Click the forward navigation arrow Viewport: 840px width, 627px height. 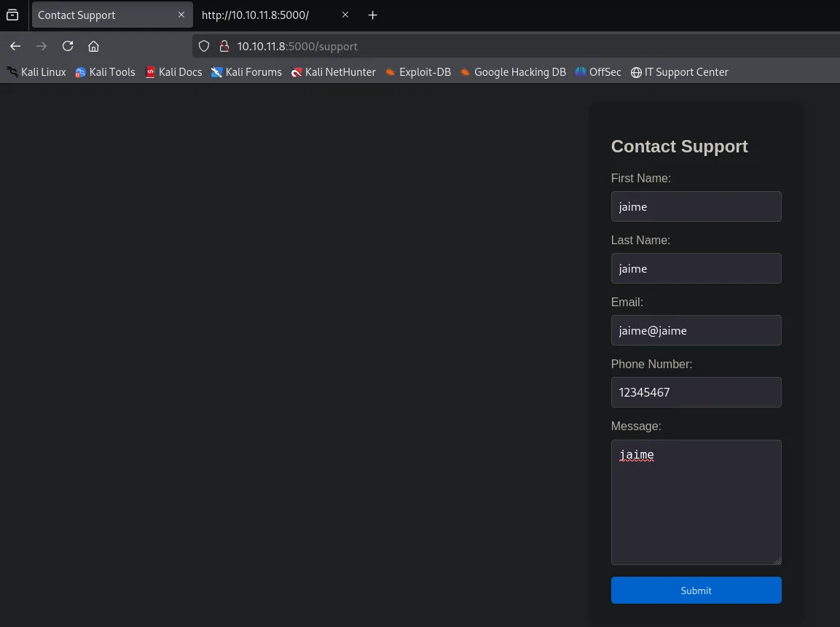42,46
